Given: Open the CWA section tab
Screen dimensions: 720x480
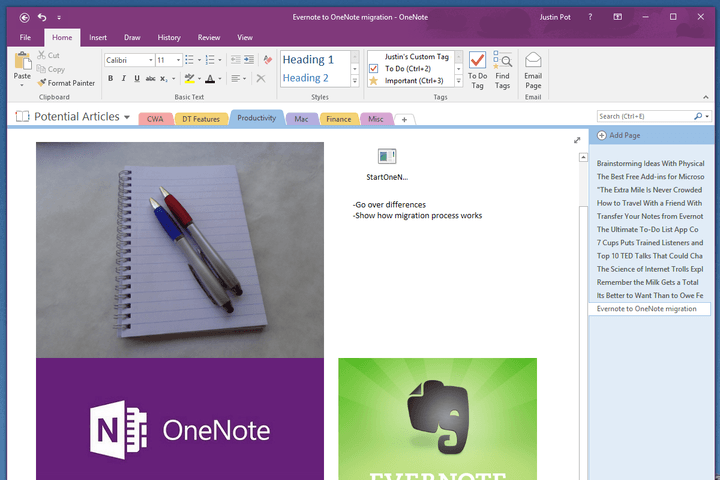Looking at the screenshot, I should (x=155, y=119).
